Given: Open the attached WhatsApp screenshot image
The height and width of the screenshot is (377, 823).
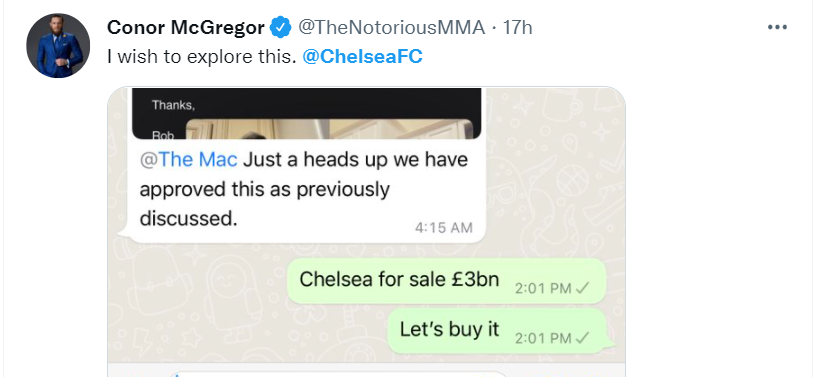Looking at the screenshot, I should tap(366, 232).
